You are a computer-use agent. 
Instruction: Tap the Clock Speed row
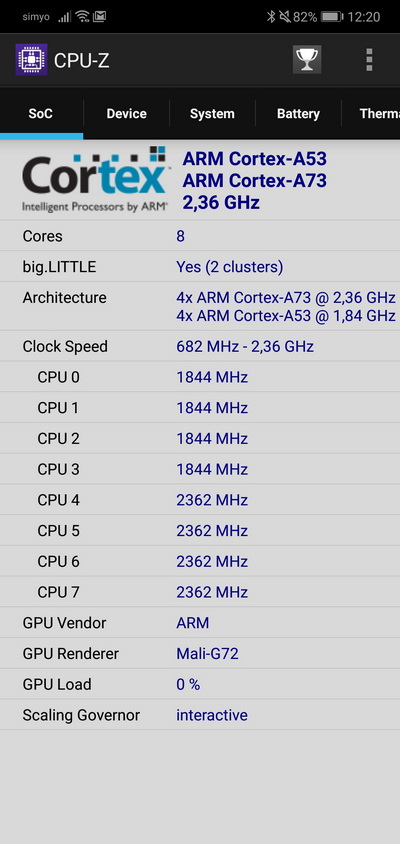[x=200, y=346]
